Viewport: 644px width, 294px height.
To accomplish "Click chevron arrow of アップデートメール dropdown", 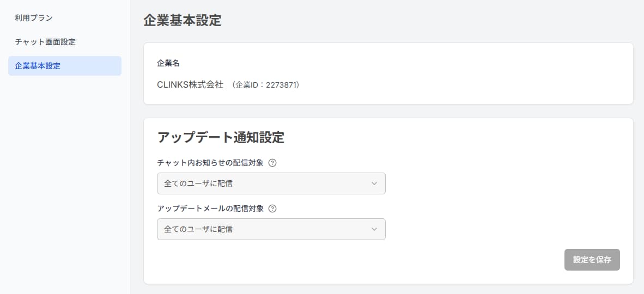I will coord(374,229).
